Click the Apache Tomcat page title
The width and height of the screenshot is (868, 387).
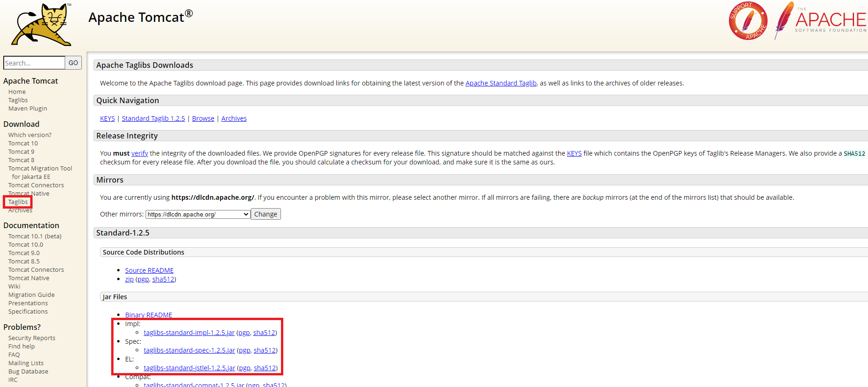pos(140,17)
